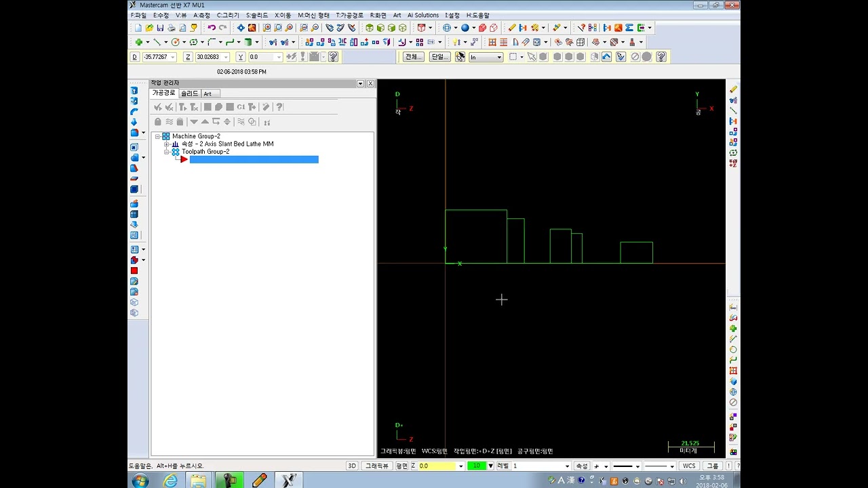This screenshot has width=868, height=488.
Task: Click Internet Explorer on the taskbar
Action: [170, 481]
